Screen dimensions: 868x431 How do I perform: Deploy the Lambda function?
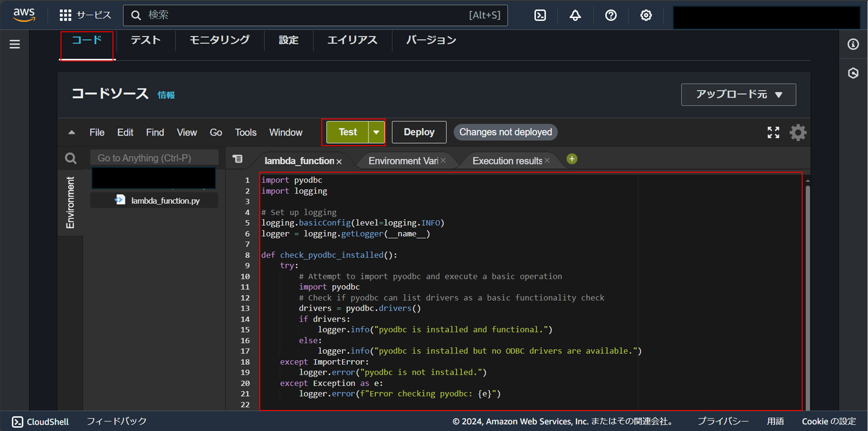click(419, 132)
